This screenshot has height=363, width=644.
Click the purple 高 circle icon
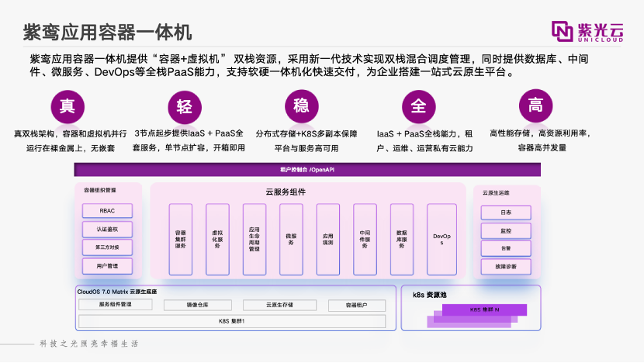pos(535,106)
